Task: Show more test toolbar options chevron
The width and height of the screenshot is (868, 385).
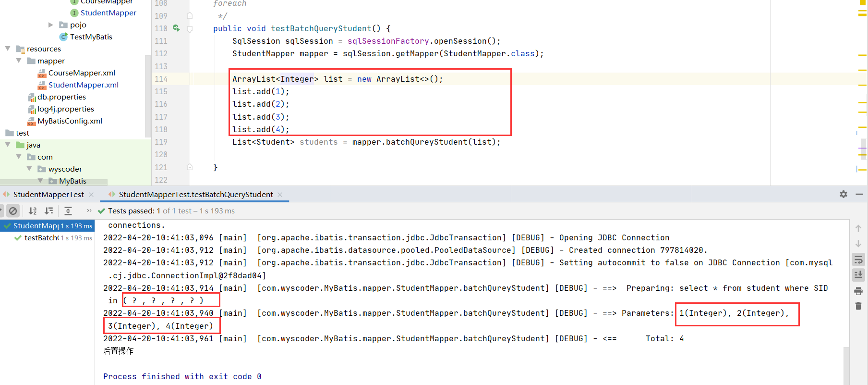Action: click(x=89, y=211)
